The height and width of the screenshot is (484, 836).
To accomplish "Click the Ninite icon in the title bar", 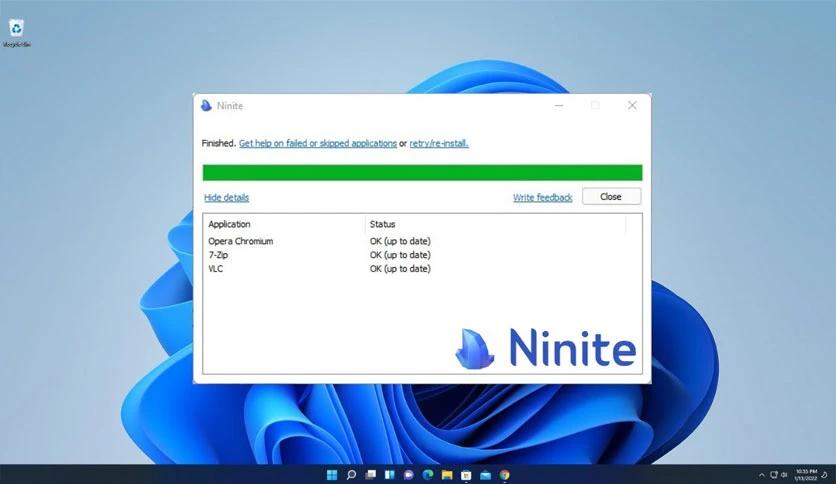I will (206, 106).
